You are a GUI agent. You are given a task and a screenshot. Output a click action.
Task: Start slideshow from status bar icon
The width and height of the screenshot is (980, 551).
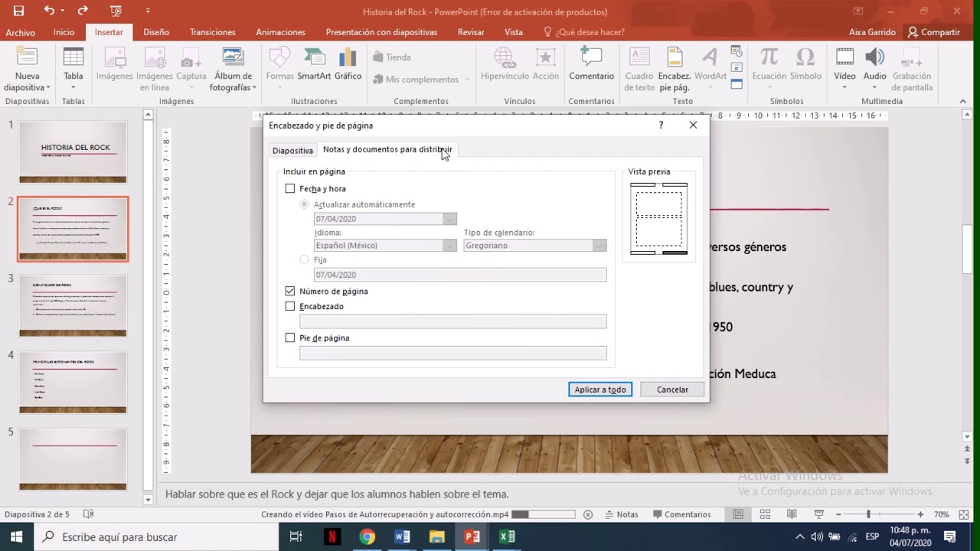coord(818,514)
